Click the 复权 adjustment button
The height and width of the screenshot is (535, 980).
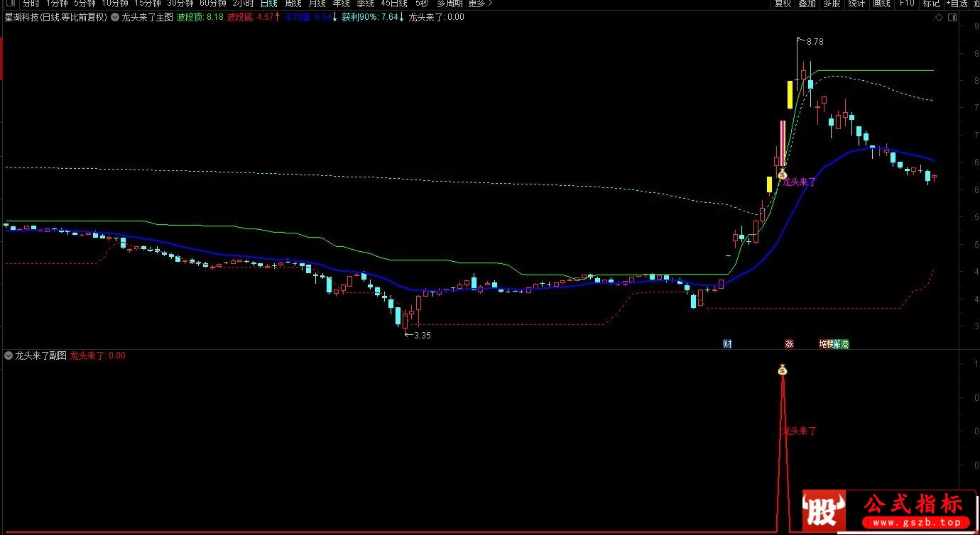coord(783,4)
